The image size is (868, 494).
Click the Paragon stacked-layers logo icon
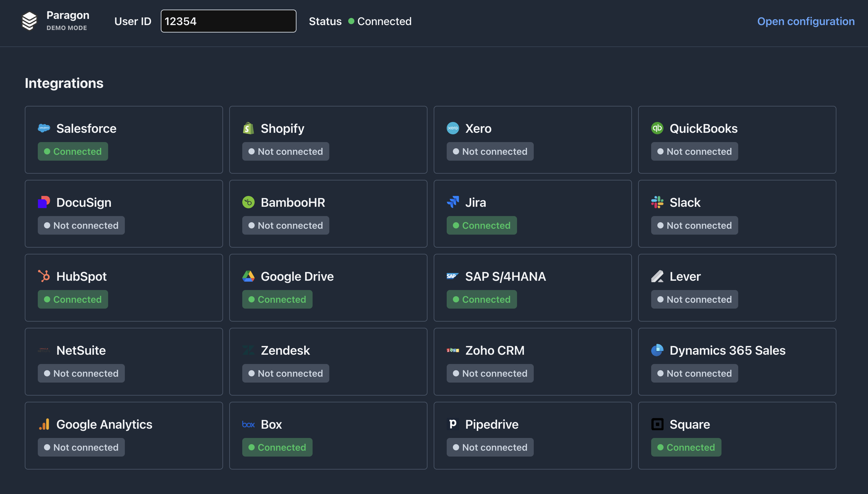click(29, 21)
